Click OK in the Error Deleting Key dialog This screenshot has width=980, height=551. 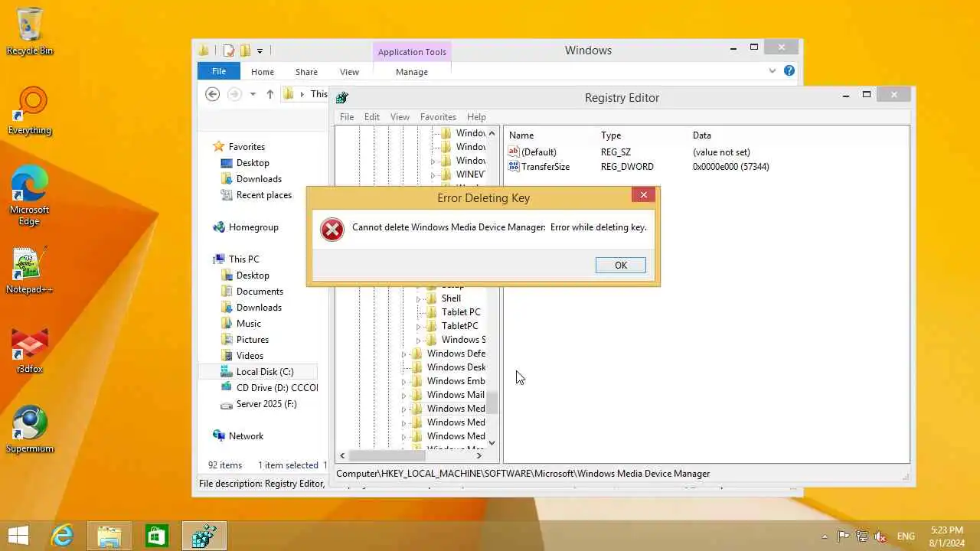(x=620, y=265)
